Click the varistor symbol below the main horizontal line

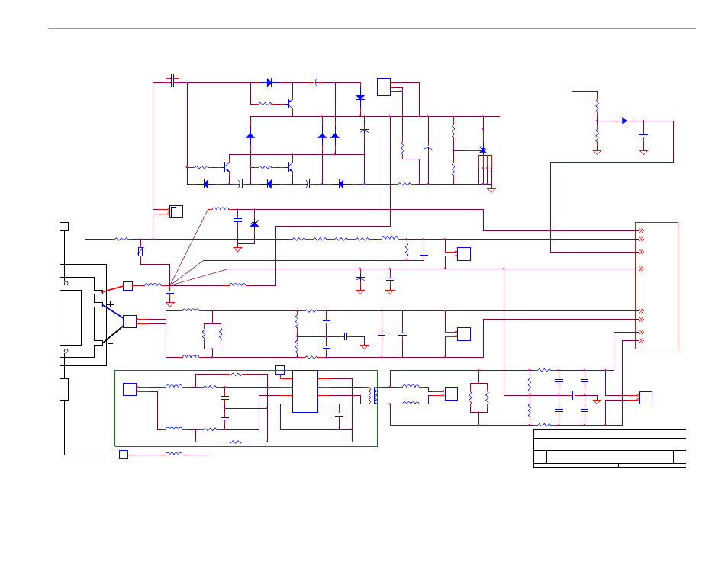(140, 252)
